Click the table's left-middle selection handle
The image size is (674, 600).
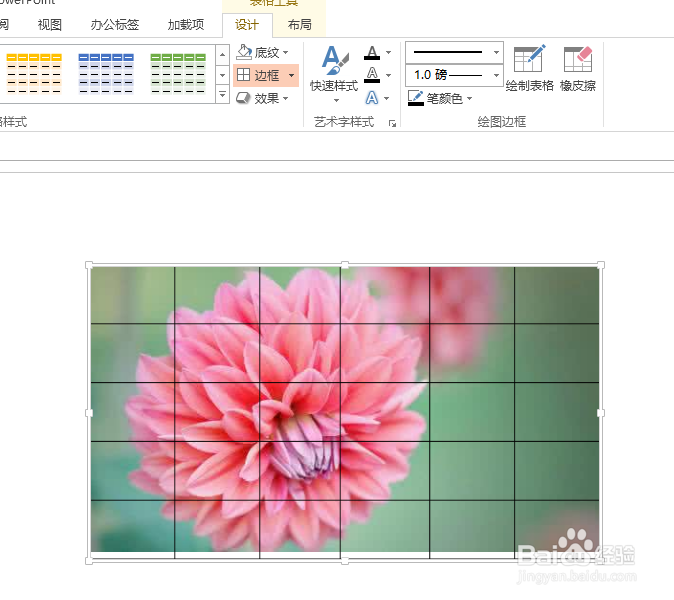(x=89, y=413)
